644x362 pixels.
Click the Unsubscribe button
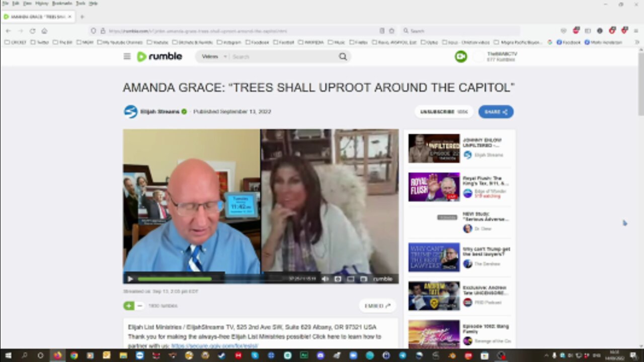pyautogui.click(x=444, y=112)
